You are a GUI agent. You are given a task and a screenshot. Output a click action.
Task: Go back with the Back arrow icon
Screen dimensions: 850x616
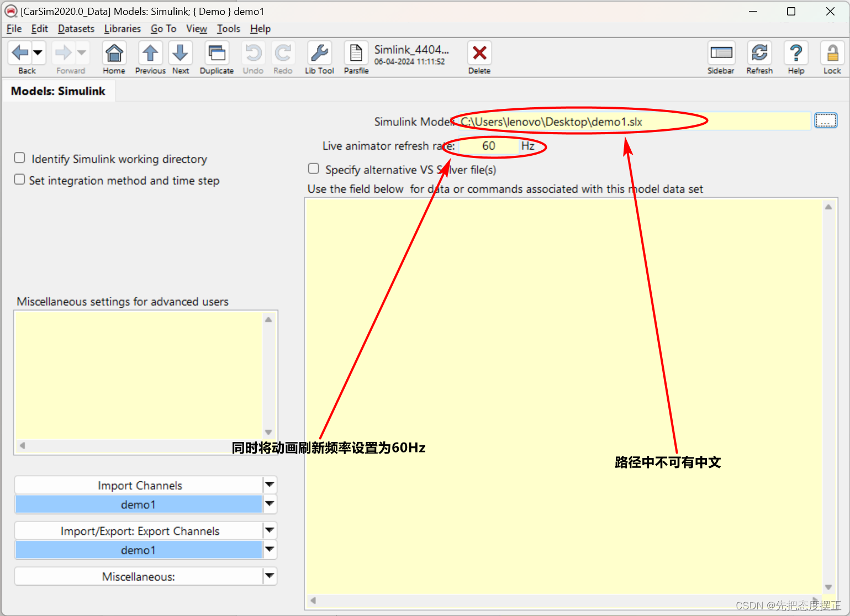pyautogui.click(x=20, y=53)
